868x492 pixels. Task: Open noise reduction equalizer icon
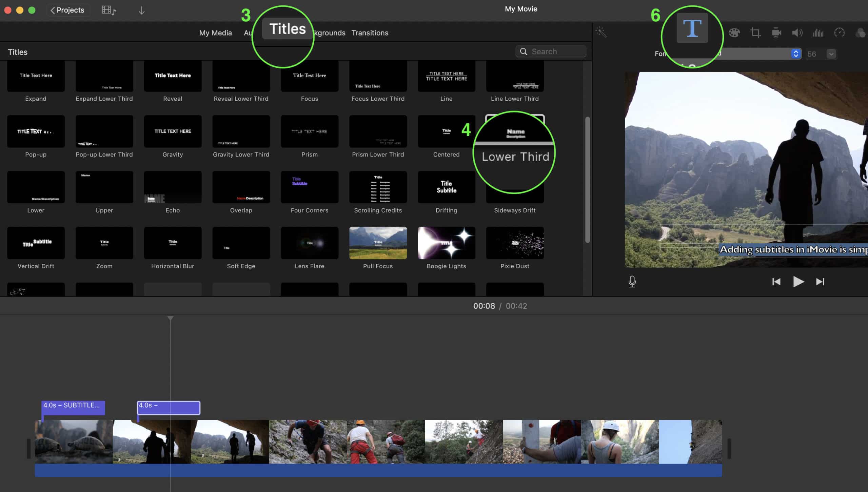(818, 33)
